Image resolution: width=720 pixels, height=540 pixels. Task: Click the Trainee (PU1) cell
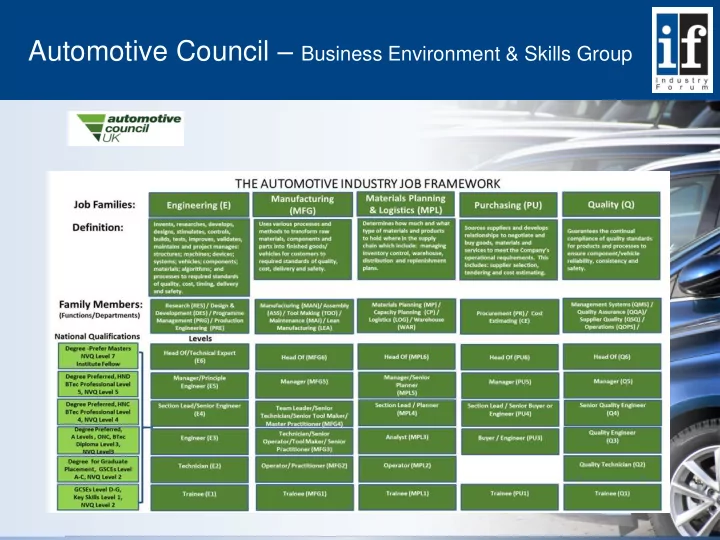click(x=510, y=497)
